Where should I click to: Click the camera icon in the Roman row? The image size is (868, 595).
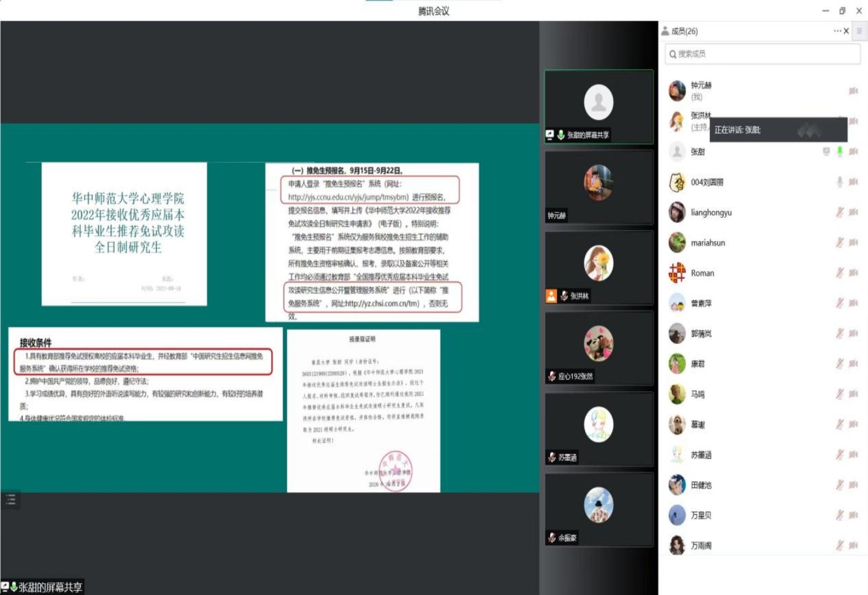click(x=853, y=273)
